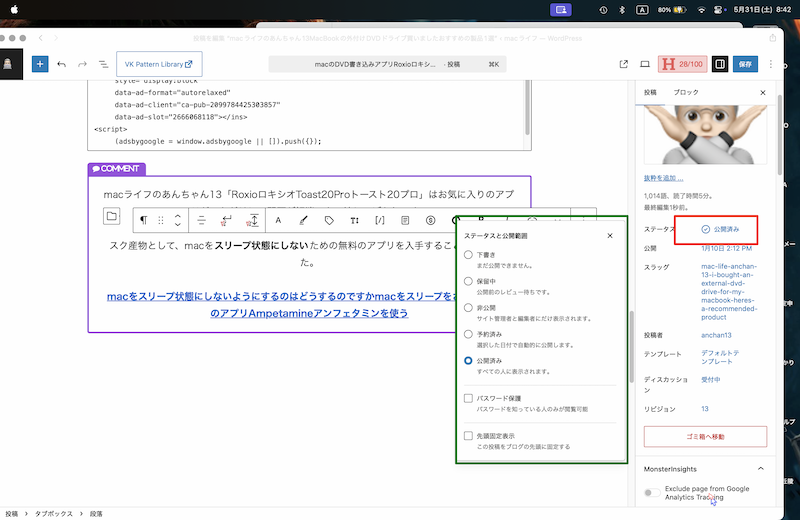The width and height of the screenshot is (800, 520).
Task: Move block down with the chevron
Action: coord(178,224)
